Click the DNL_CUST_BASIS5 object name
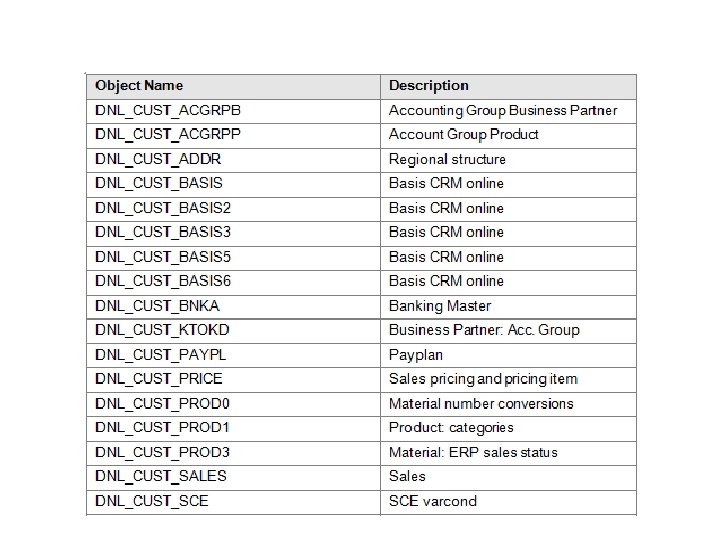720x540 pixels. [x=163, y=257]
